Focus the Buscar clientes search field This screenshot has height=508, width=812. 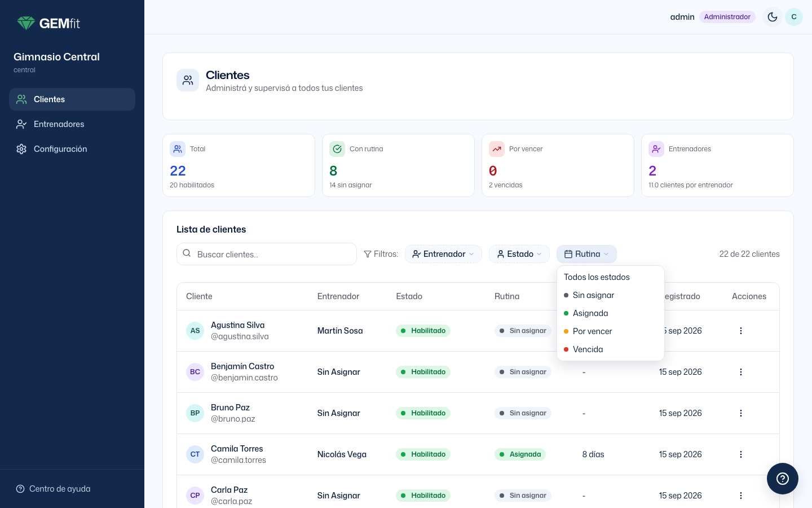[x=267, y=254]
